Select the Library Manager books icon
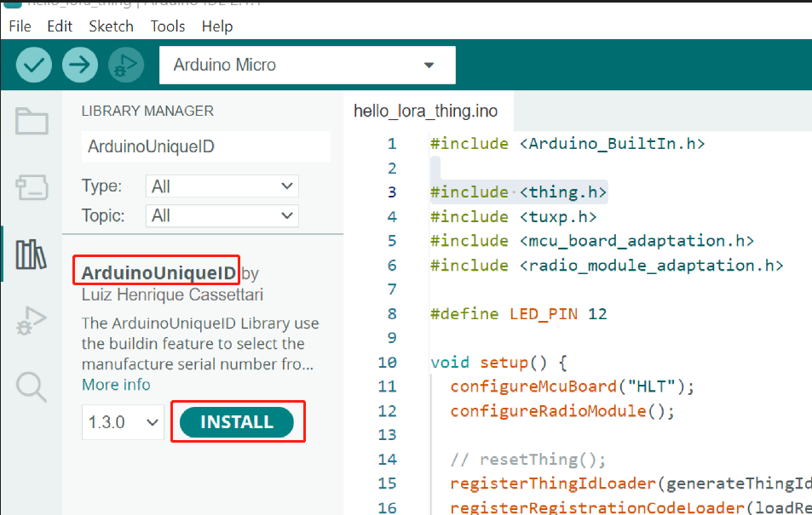 click(x=32, y=254)
